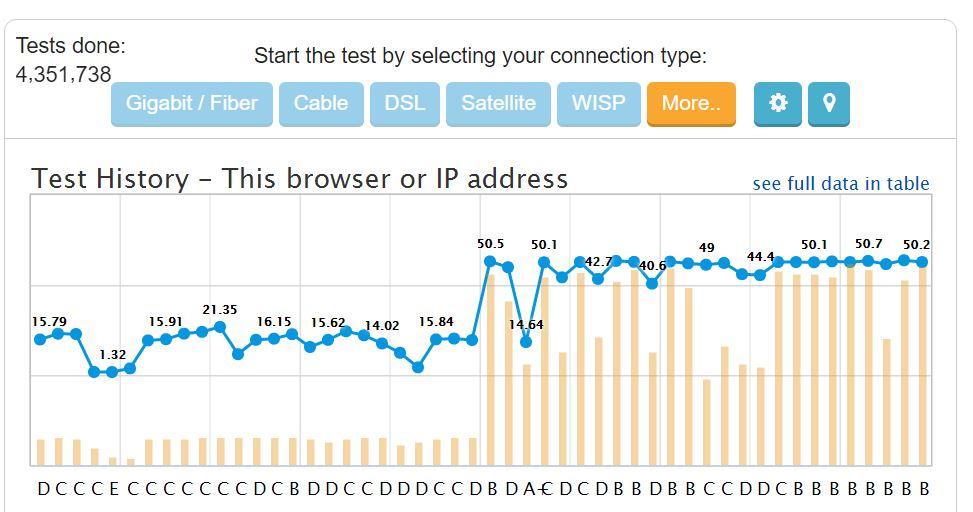Select the 49 labeled data point
Image resolution: width=973 pixels, height=512 pixels.
pos(706,264)
